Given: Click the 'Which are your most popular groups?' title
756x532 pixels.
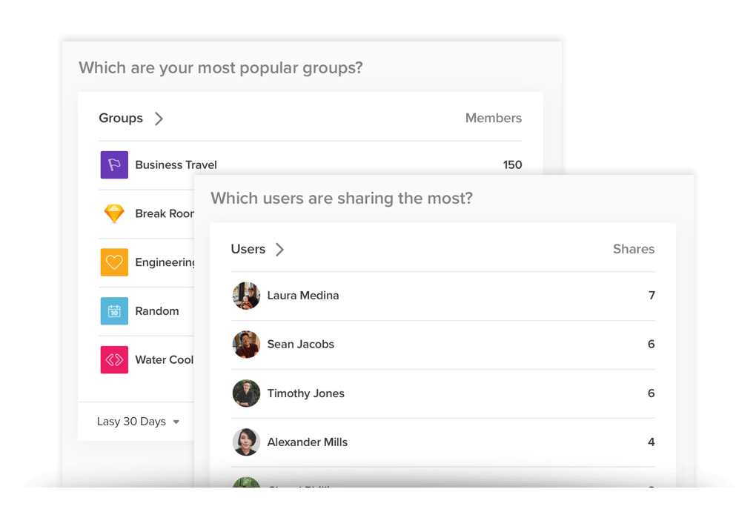Looking at the screenshot, I should (x=221, y=68).
